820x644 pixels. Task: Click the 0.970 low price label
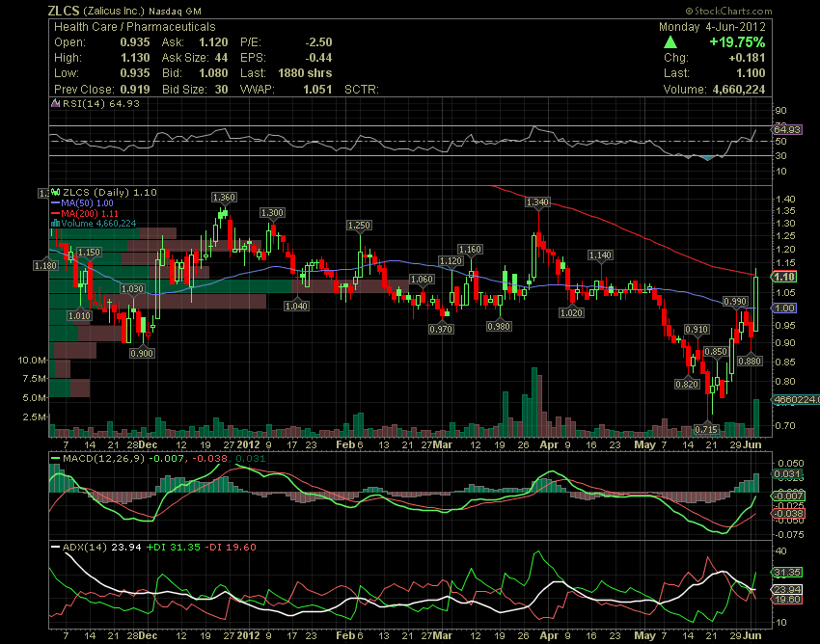[441, 330]
